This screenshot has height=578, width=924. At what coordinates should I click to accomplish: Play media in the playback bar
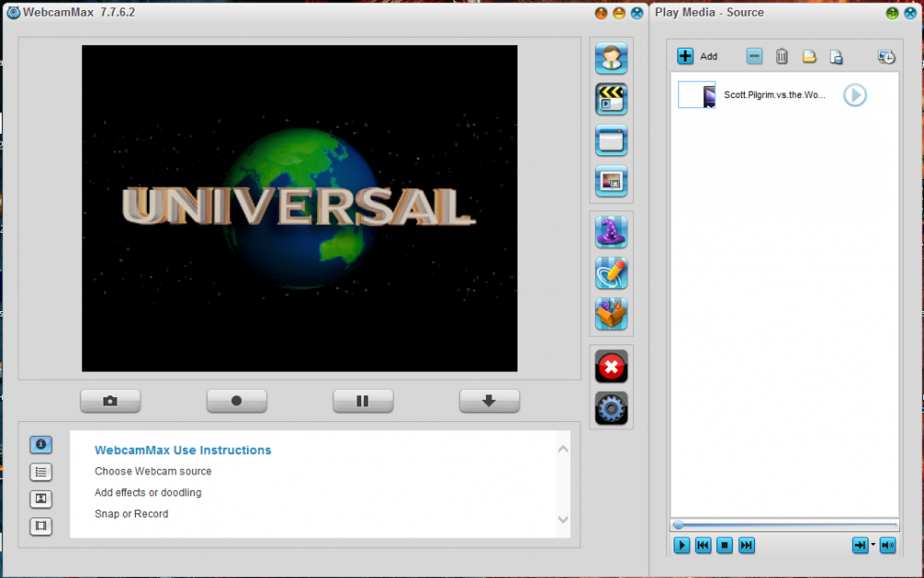point(681,546)
